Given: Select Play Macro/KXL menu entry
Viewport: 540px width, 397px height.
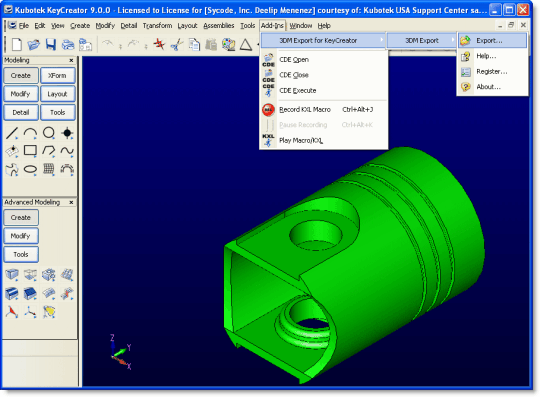Looking at the screenshot, I should pos(323,140).
